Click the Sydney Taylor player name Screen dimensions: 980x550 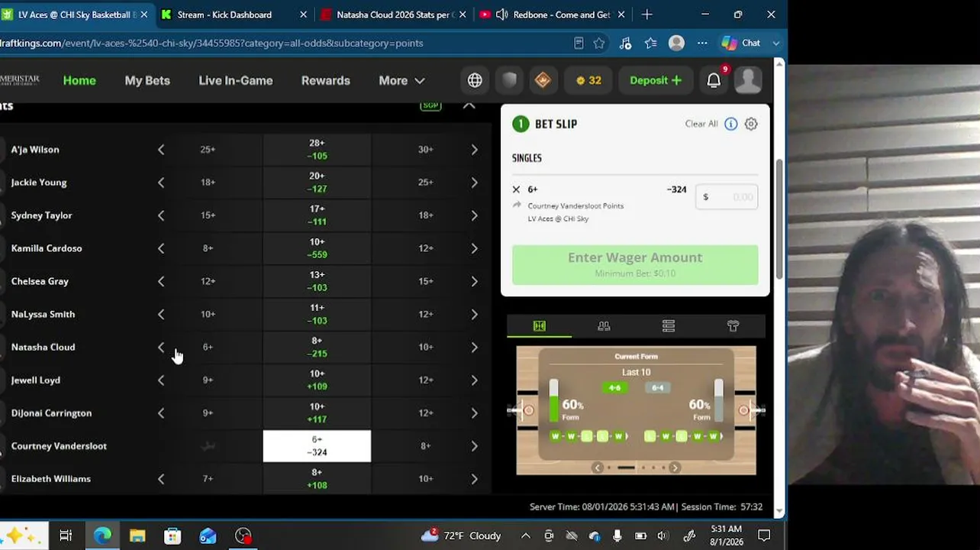coord(42,215)
